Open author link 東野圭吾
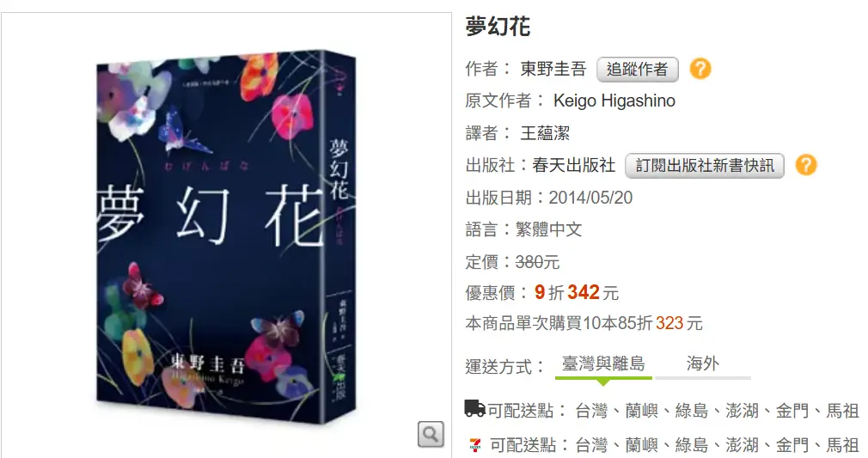868x458 pixels. pyautogui.click(x=553, y=69)
